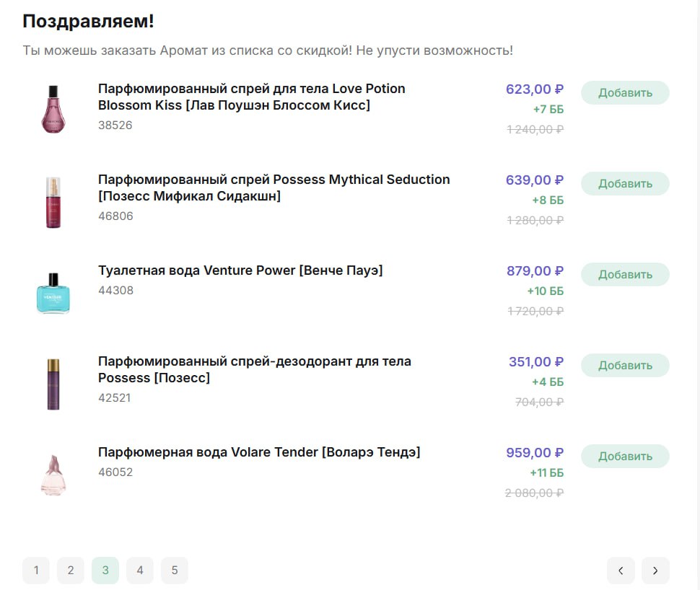
Task: Open Love Potion Blossom Kiss bottle image
Action: pos(53,109)
